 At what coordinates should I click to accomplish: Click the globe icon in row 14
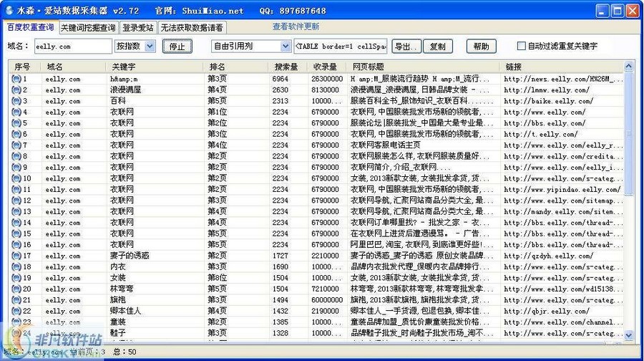tap(16, 223)
